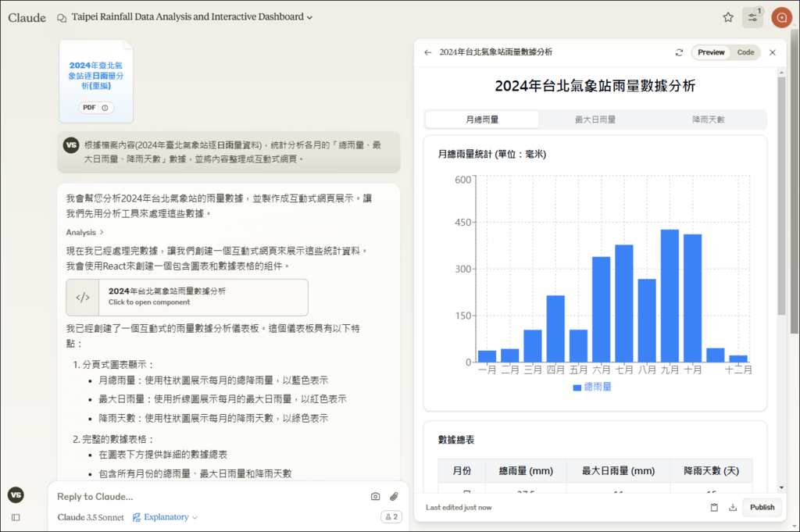The height and width of the screenshot is (532, 800).
Task: Open the attached PDF thumbnail
Action: (x=96, y=81)
